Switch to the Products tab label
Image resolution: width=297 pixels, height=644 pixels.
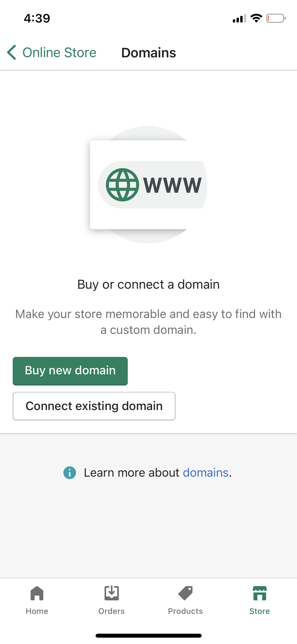(185, 611)
